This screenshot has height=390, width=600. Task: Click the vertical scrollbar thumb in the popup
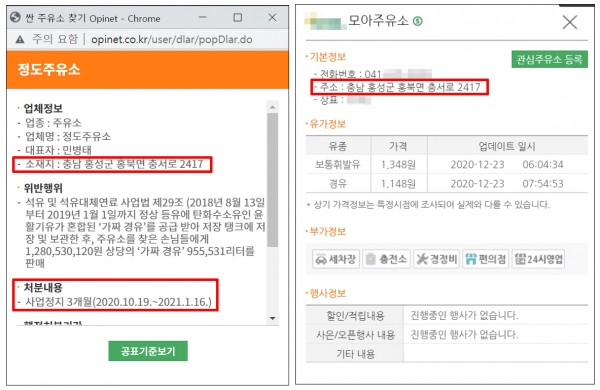point(272,180)
